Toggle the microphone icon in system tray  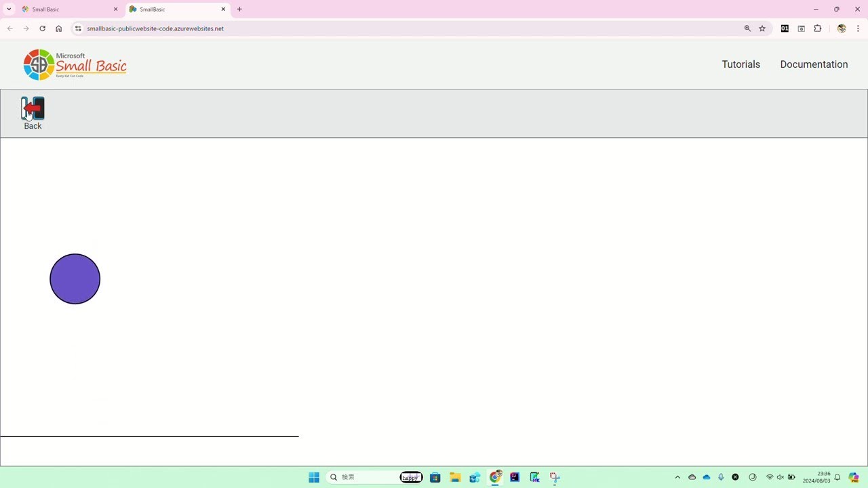coord(721,477)
